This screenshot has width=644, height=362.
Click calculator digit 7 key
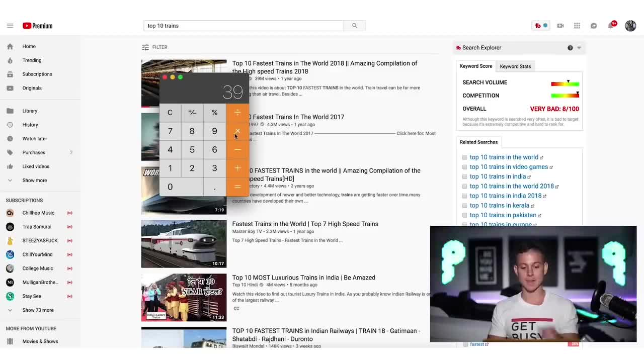[x=170, y=131]
